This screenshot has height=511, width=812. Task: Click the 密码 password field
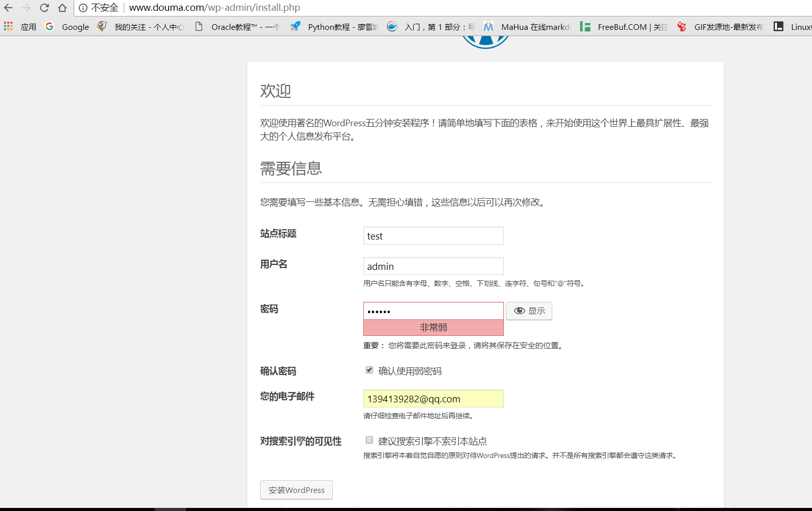point(433,311)
